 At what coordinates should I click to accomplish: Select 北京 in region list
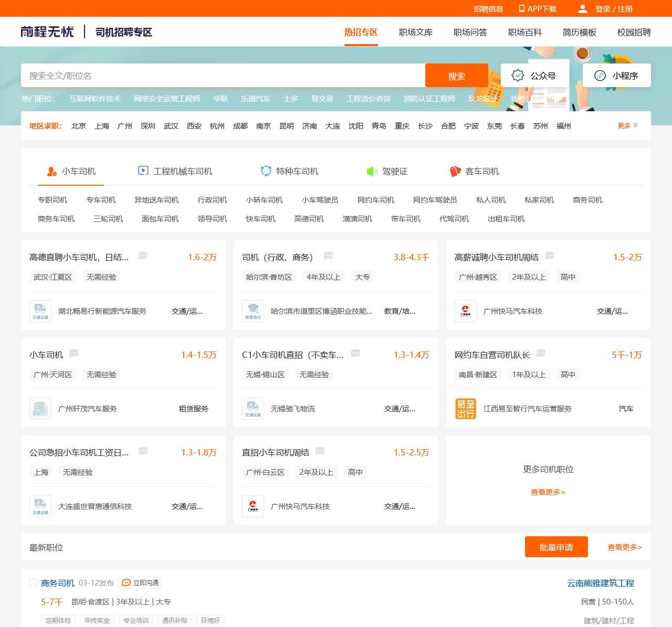(79, 126)
